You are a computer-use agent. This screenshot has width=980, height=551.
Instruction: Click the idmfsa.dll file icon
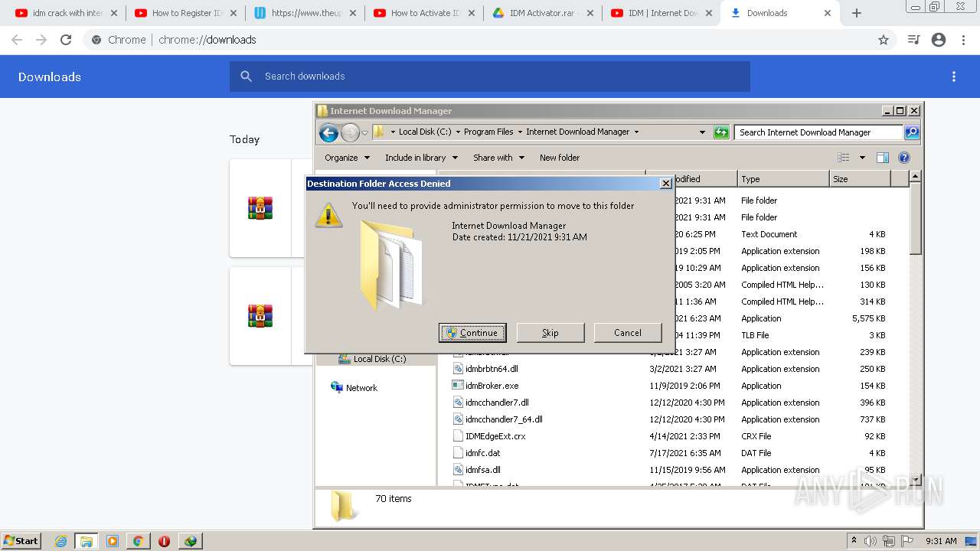point(458,470)
